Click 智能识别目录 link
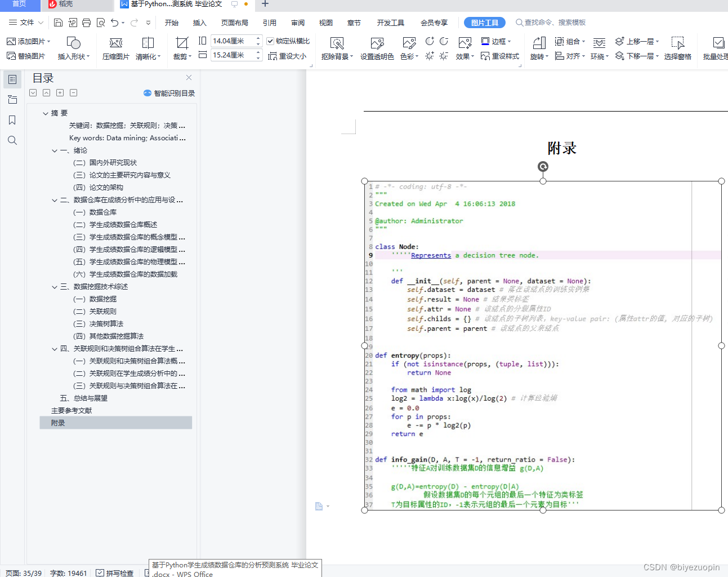 (x=169, y=93)
